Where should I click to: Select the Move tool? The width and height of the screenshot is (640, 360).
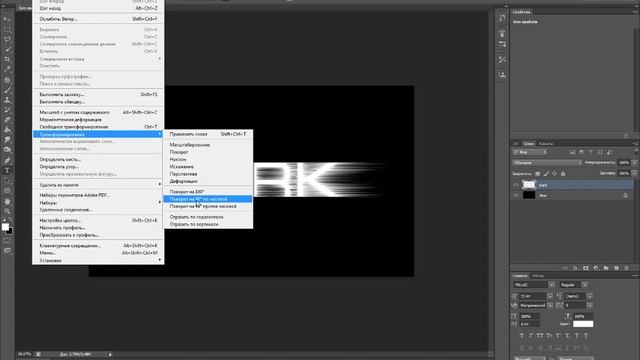(7, 19)
